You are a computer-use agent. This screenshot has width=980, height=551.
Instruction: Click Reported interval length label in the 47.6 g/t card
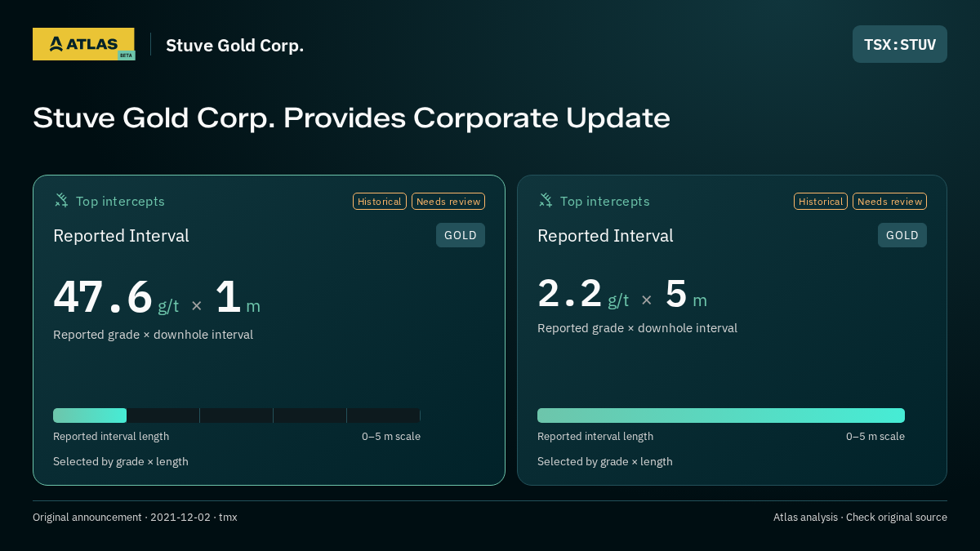tap(111, 437)
